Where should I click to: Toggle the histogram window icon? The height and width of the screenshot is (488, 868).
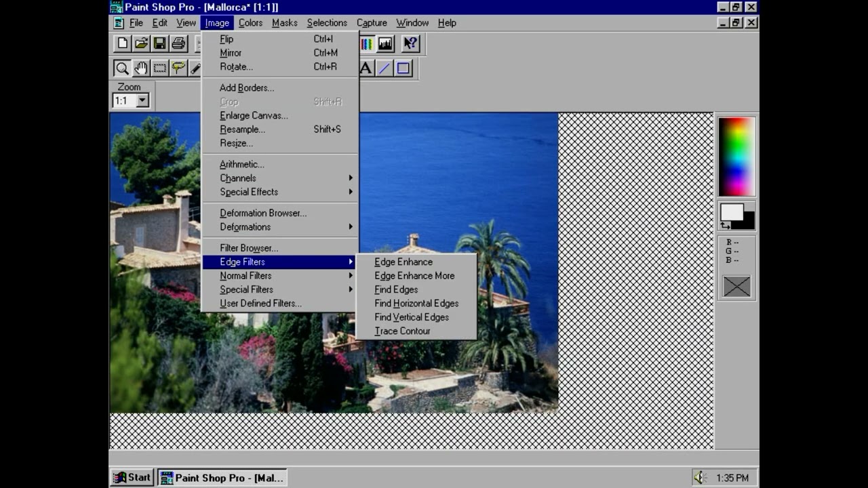click(385, 44)
